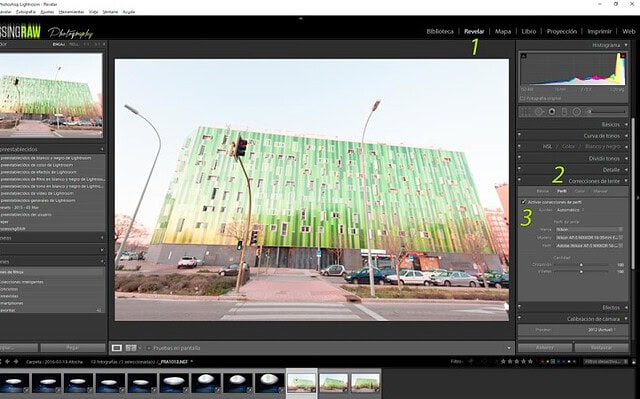Uncheck Activar correcciones de perfil
The width and height of the screenshot is (640, 399).
point(523,202)
